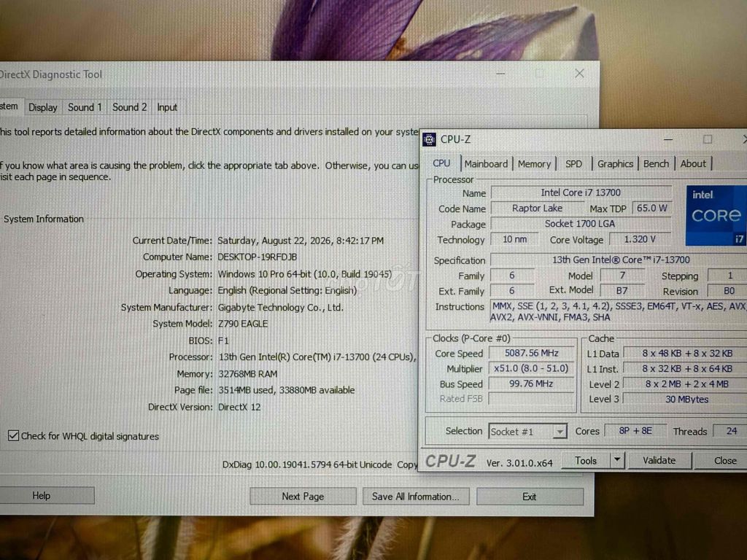Click the Core Speed value 5087.56 MHz
This screenshot has height=560, width=747.
pos(532,353)
